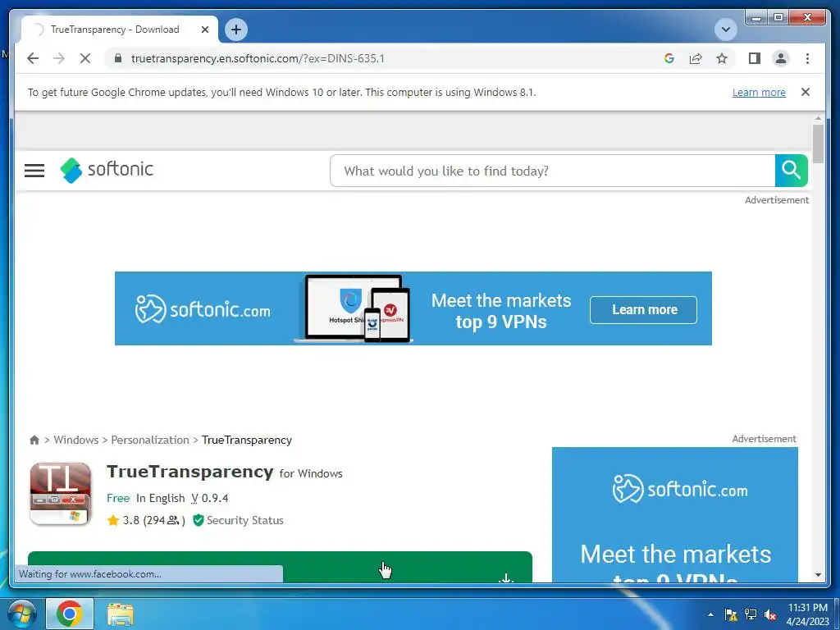Stop loading the page
Screen dimensions: 840x630
[x=85, y=58]
